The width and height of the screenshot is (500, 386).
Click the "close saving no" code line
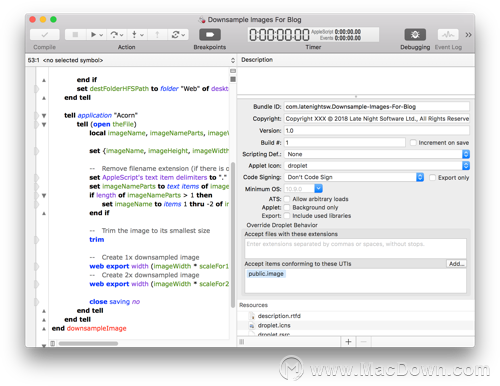[x=115, y=302]
